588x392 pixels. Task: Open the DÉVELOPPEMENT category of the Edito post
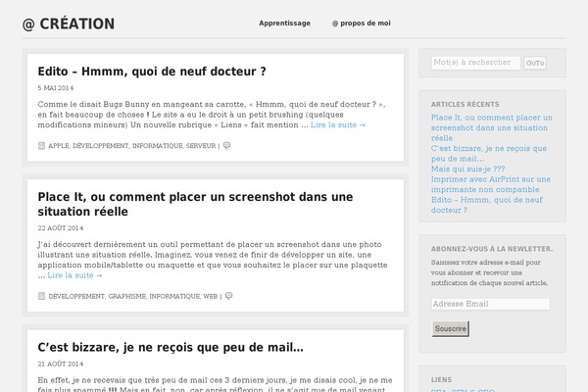pos(101,146)
